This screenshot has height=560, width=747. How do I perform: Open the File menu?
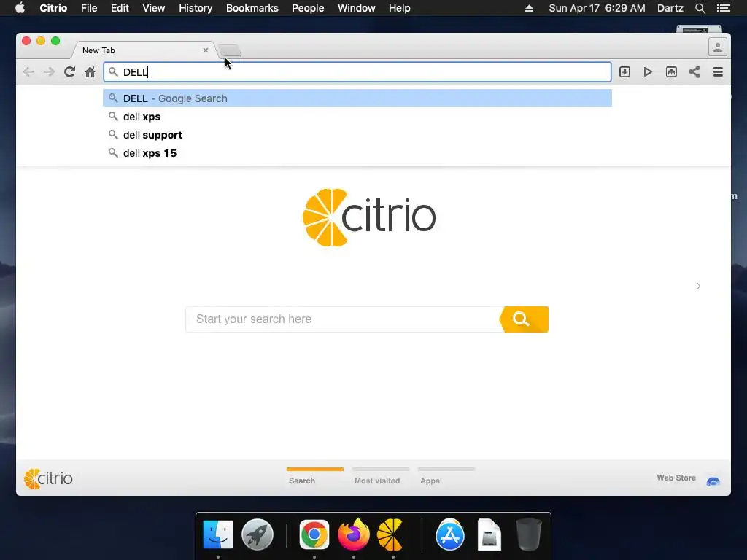[x=89, y=8]
